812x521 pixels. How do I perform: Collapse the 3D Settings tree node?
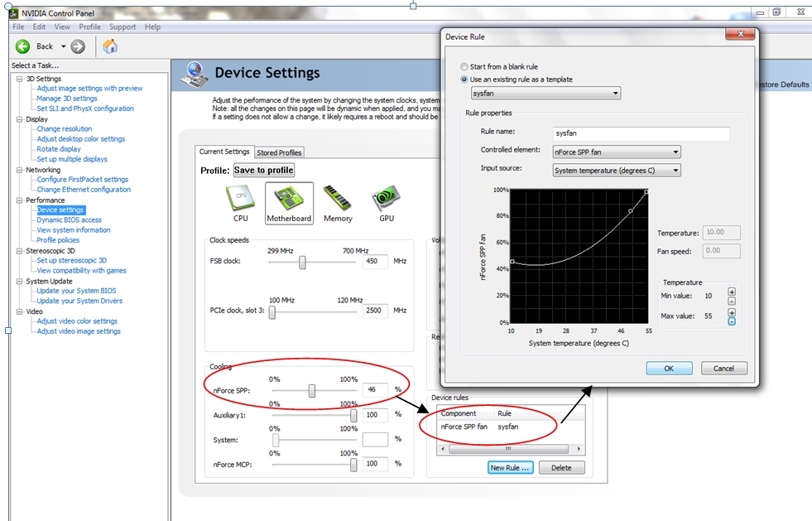click(20, 79)
